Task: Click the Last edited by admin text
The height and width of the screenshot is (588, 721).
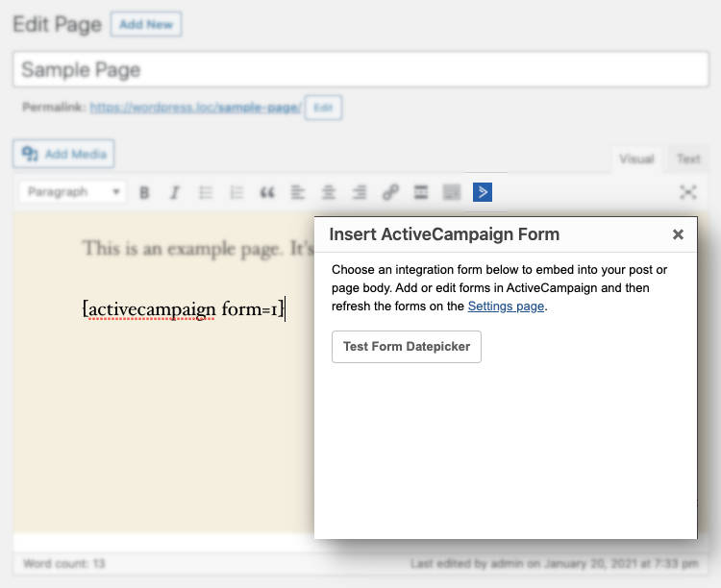Action: click(554, 564)
